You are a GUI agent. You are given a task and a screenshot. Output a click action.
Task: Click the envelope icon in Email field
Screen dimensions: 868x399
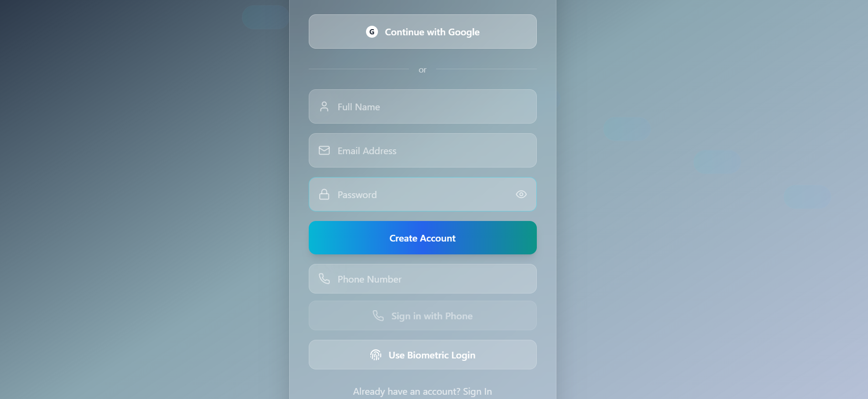pos(324,150)
